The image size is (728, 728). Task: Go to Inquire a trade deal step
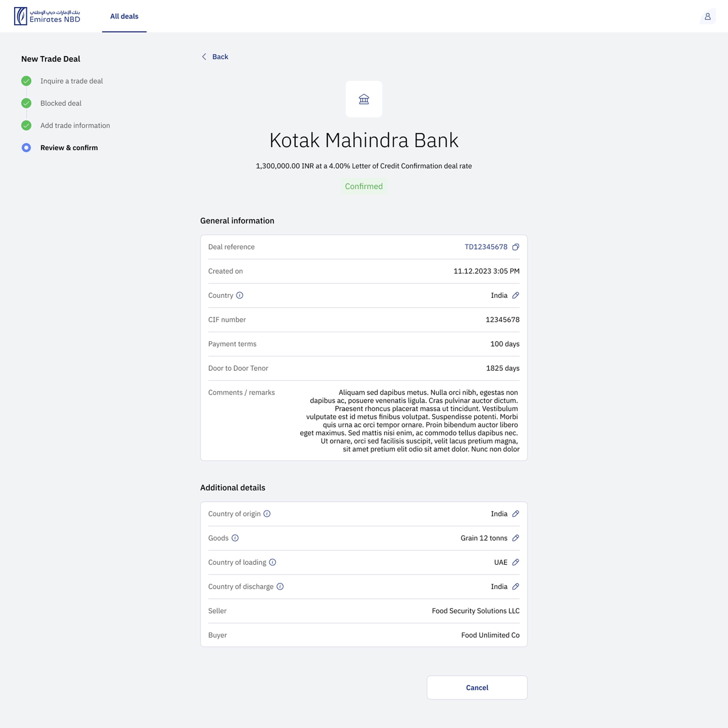71,81
